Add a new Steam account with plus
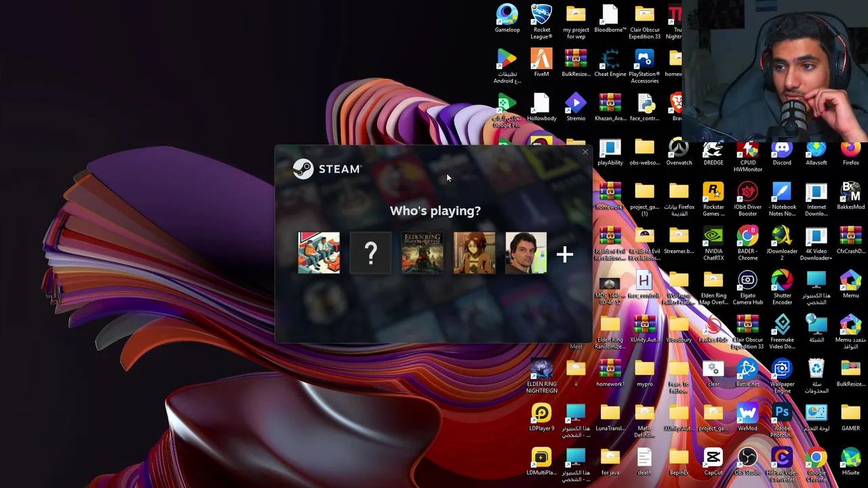 (565, 254)
